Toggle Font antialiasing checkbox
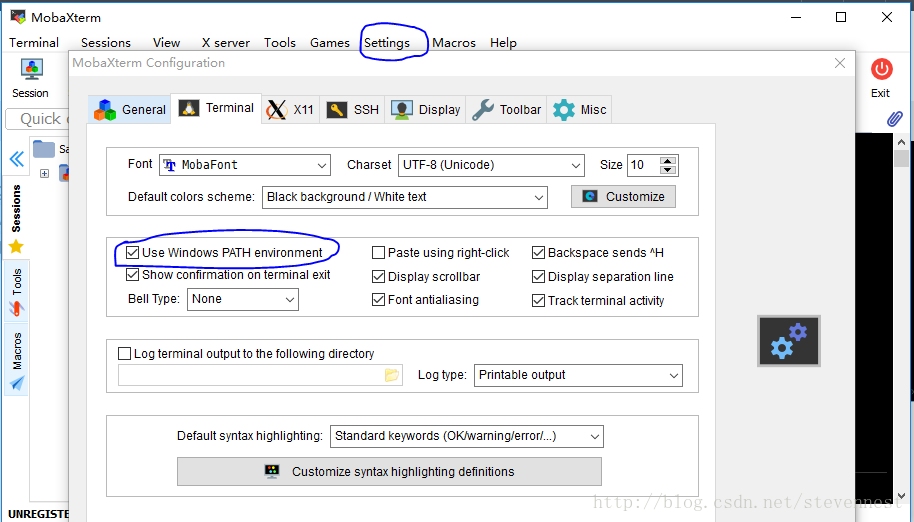This screenshot has width=914, height=522. 378,299
